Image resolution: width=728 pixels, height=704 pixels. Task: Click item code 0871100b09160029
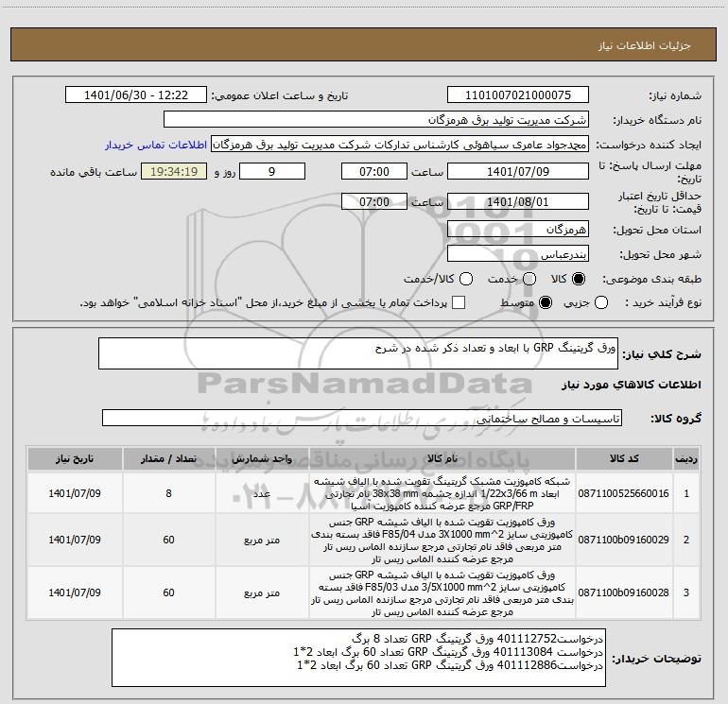pyautogui.click(x=624, y=540)
